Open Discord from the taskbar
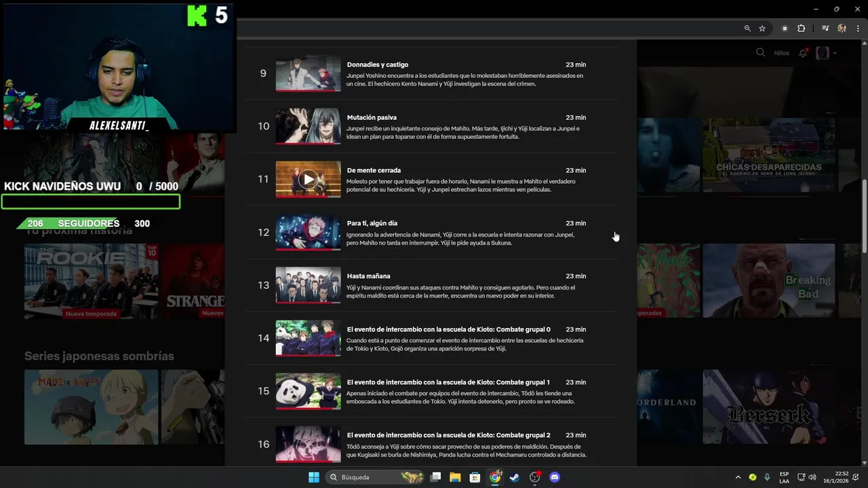868x488 pixels. pyautogui.click(x=555, y=477)
